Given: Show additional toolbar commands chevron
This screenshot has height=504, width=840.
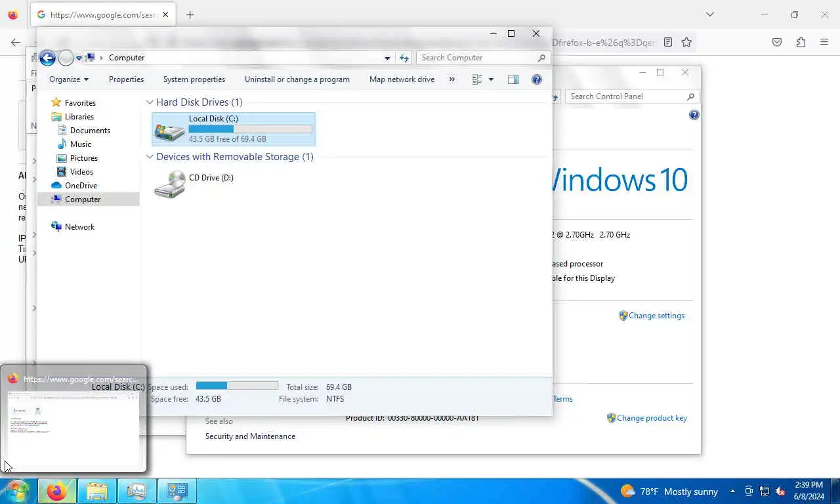Looking at the screenshot, I should pyautogui.click(x=451, y=79).
